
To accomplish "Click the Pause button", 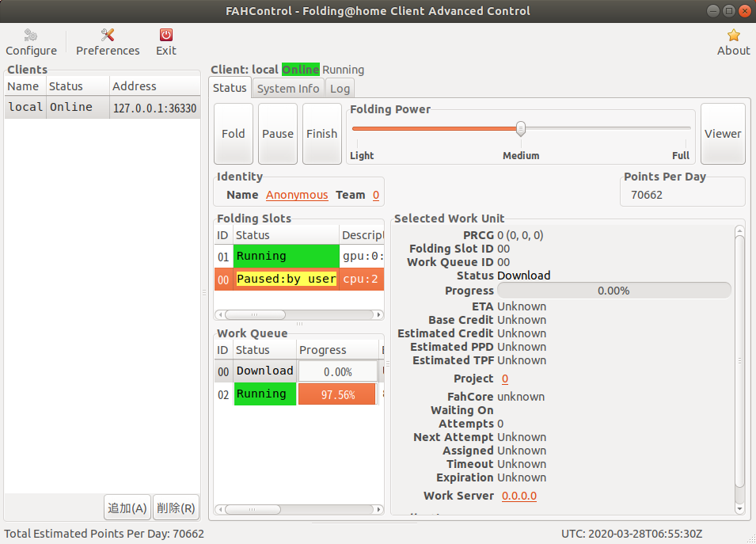I will point(278,134).
